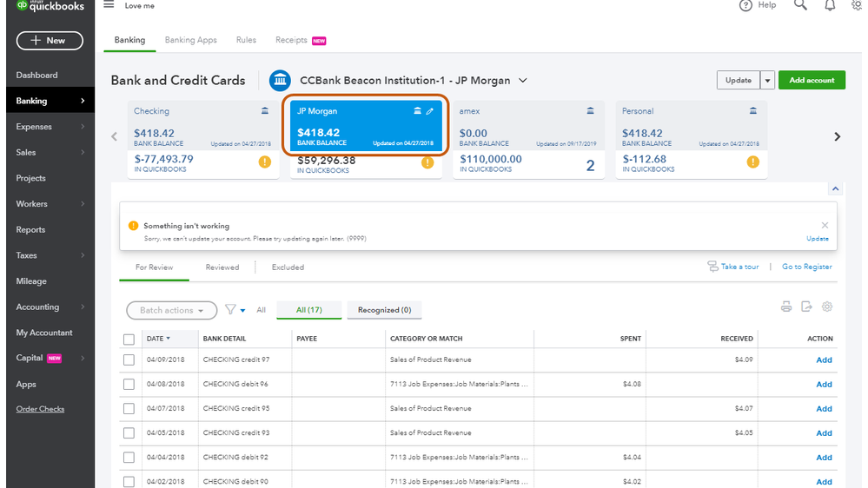Open the Batch actions dropdown
This screenshot has width=868, height=488.
coord(172,310)
